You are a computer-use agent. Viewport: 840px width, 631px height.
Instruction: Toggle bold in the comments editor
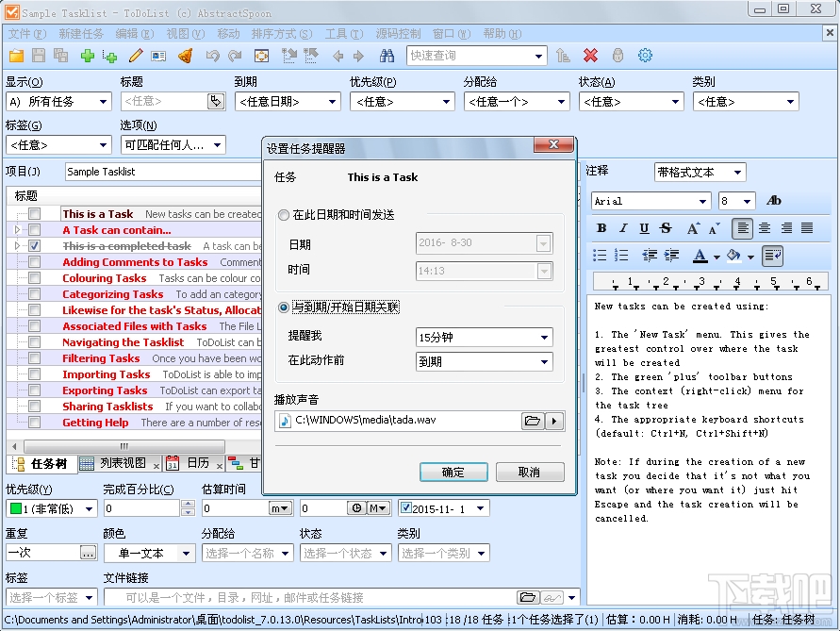point(601,228)
